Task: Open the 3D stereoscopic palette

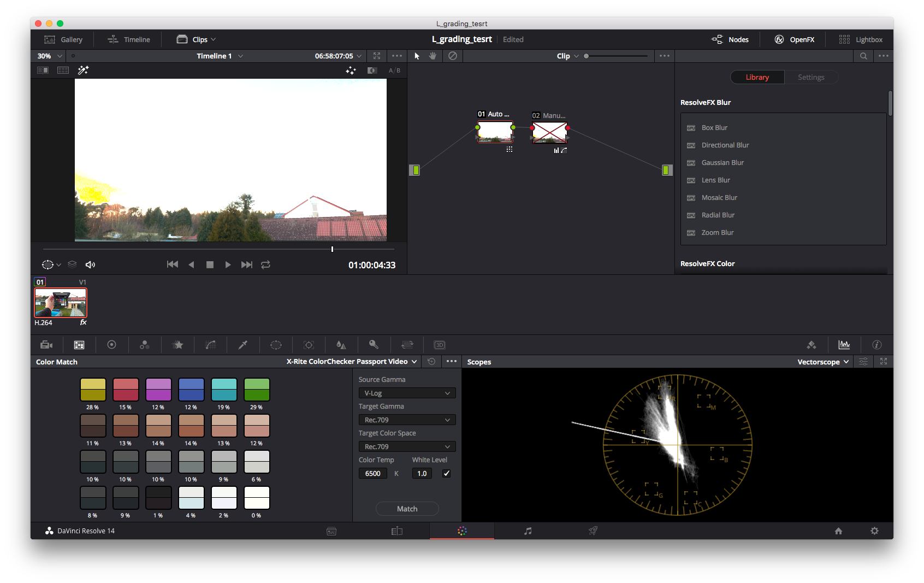Action: (440, 345)
